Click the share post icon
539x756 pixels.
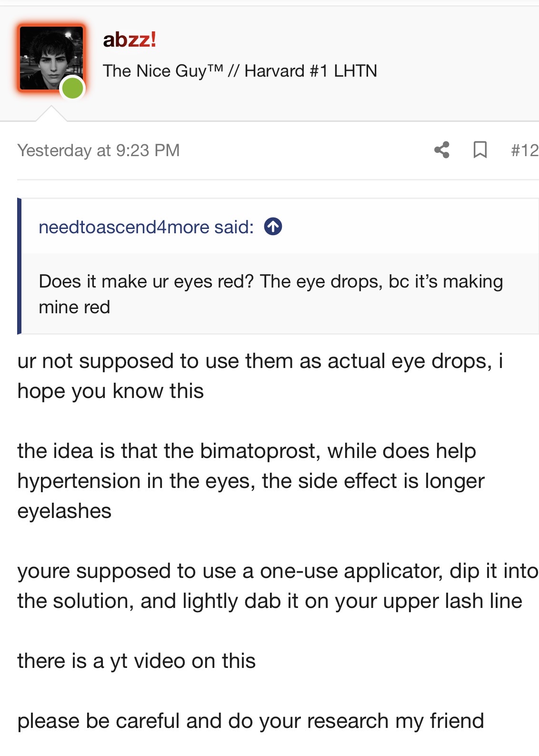click(442, 150)
